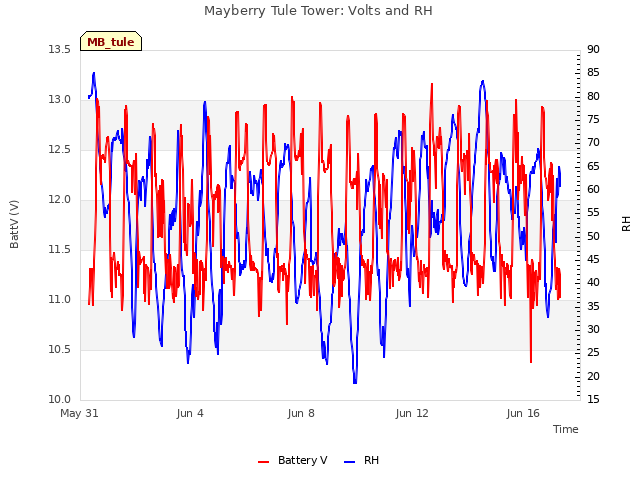
Task: Click the 11.0 voltage tick label
Action: tap(60, 300)
